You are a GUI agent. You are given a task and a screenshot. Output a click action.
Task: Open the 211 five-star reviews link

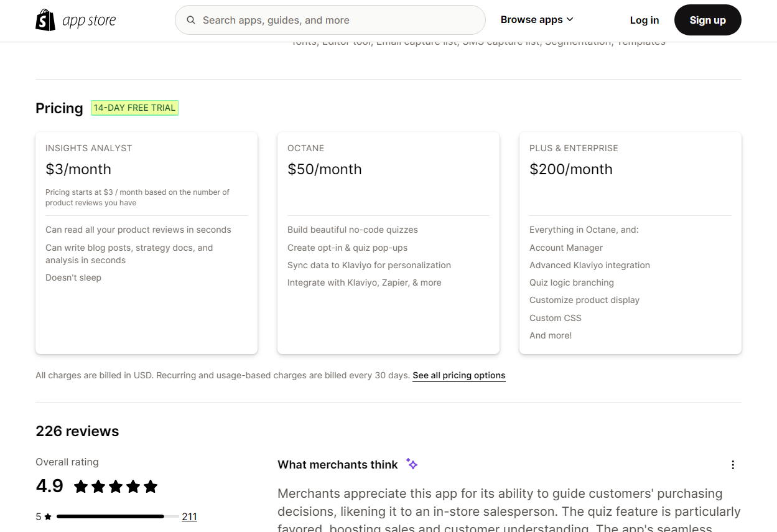pos(189,516)
